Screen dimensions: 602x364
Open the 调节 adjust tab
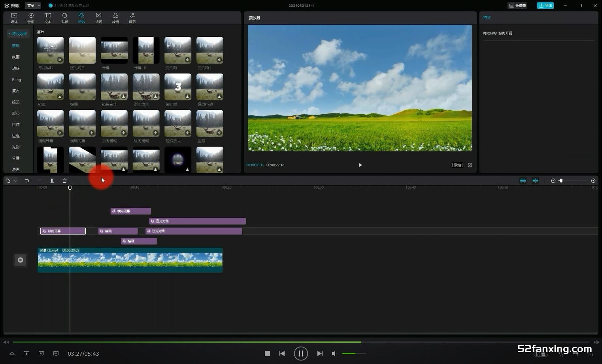(132, 18)
